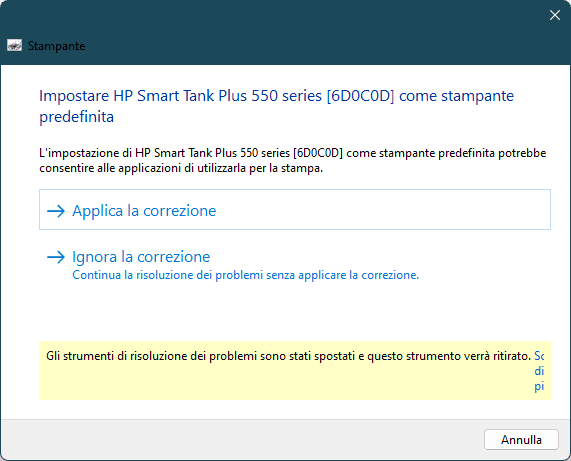Click the arrow icon beside Ignora la correzione

[x=56, y=257]
